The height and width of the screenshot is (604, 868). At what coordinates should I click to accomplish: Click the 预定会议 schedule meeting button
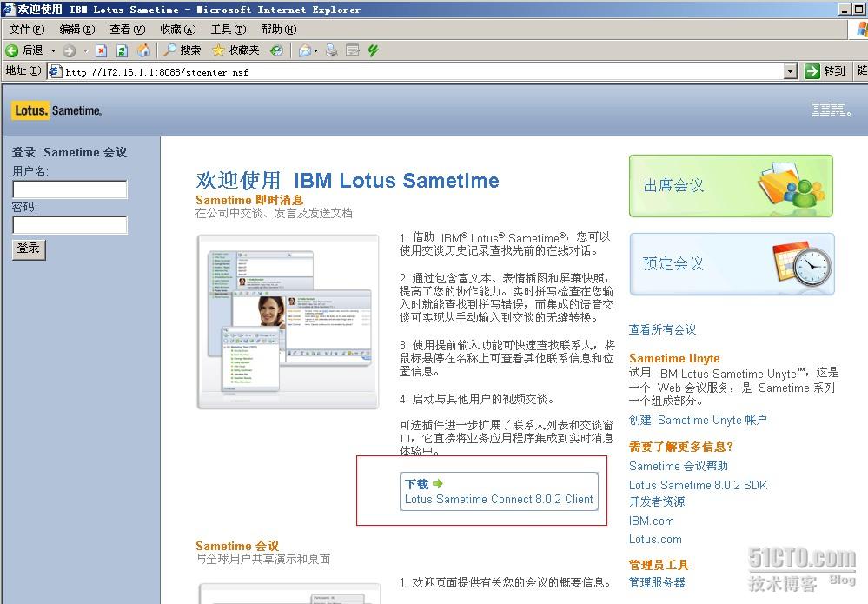click(732, 264)
